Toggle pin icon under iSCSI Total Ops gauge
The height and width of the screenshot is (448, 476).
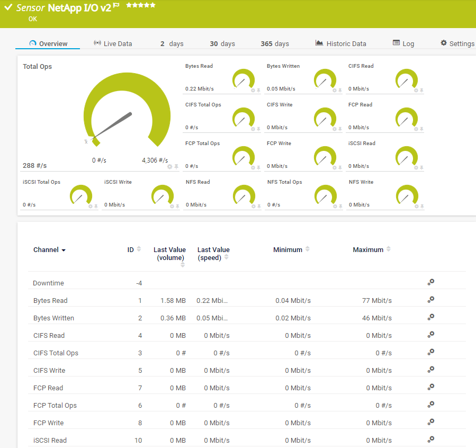tap(95, 207)
